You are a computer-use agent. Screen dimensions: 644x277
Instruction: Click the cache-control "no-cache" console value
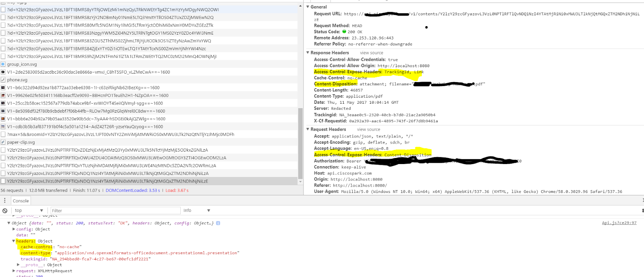tap(70, 247)
